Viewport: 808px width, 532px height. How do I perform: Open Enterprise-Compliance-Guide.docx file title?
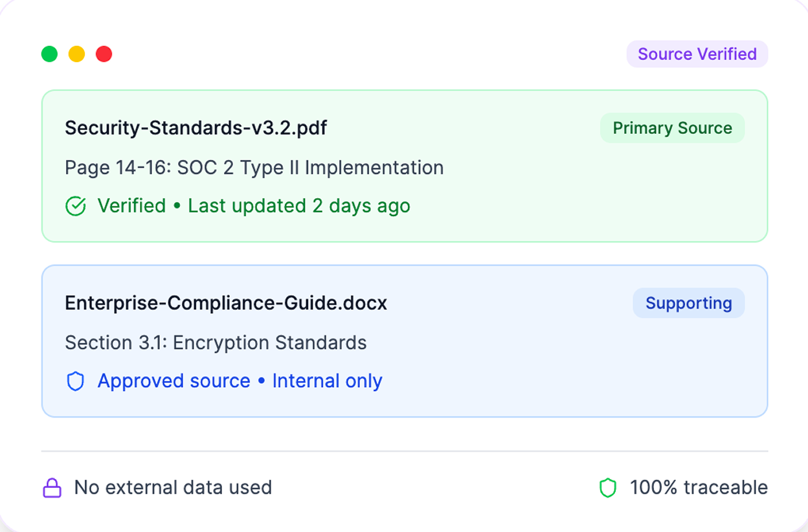226,303
